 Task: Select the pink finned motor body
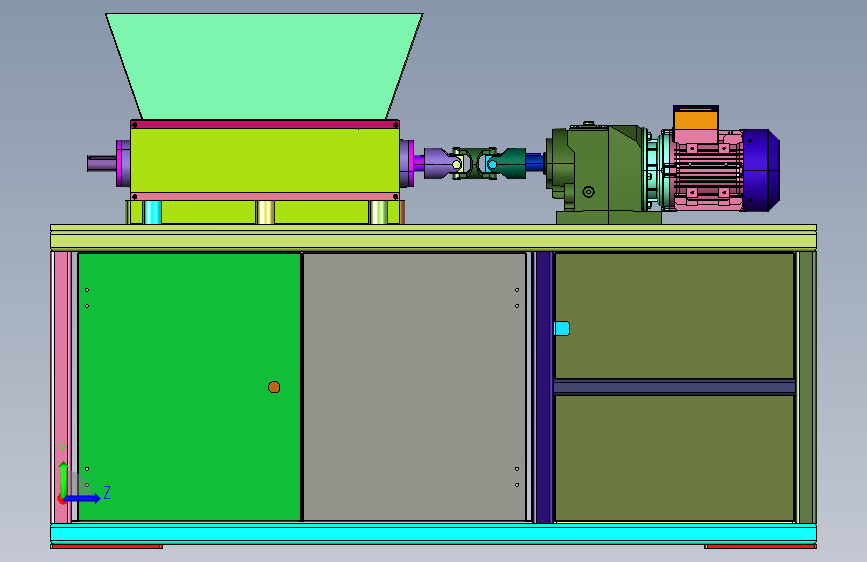tap(708, 171)
